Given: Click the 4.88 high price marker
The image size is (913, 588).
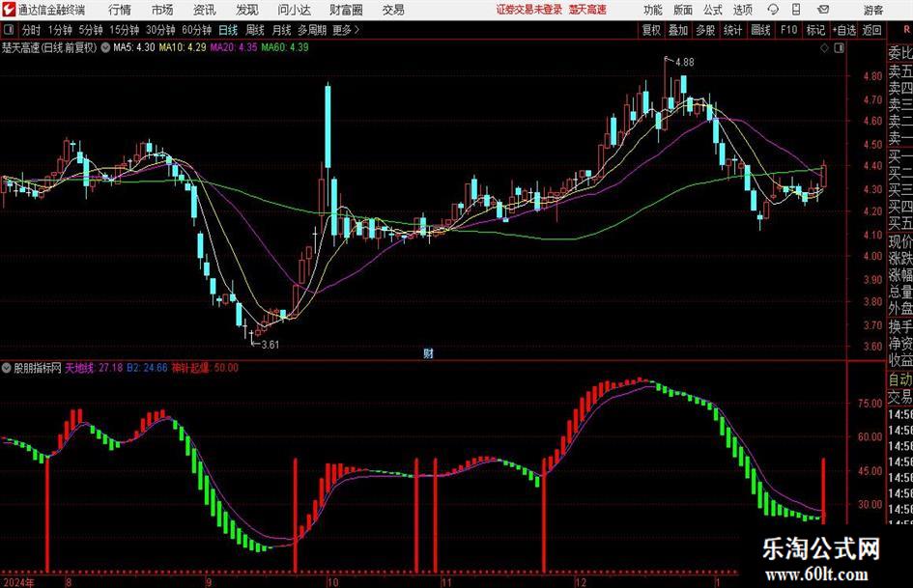Looking at the screenshot, I should (x=684, y=62).
